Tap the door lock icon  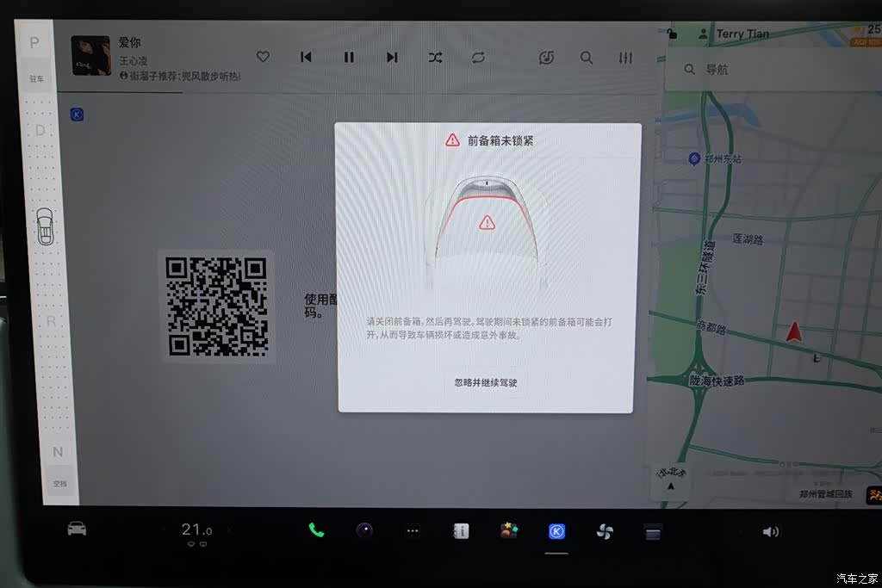672,34
